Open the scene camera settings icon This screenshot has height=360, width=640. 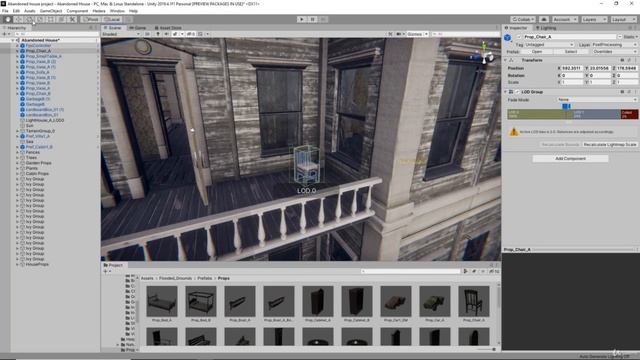(x=398, y=34)
